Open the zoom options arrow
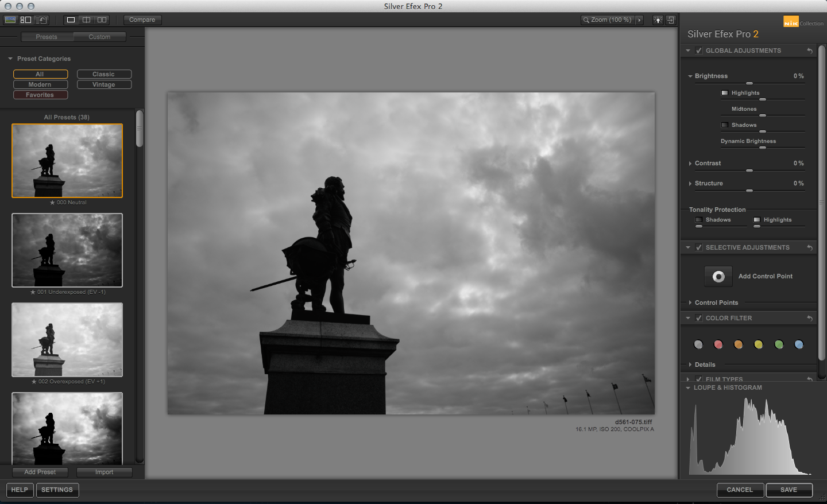Viewport: 827px width, 504px height. [639, 20]
